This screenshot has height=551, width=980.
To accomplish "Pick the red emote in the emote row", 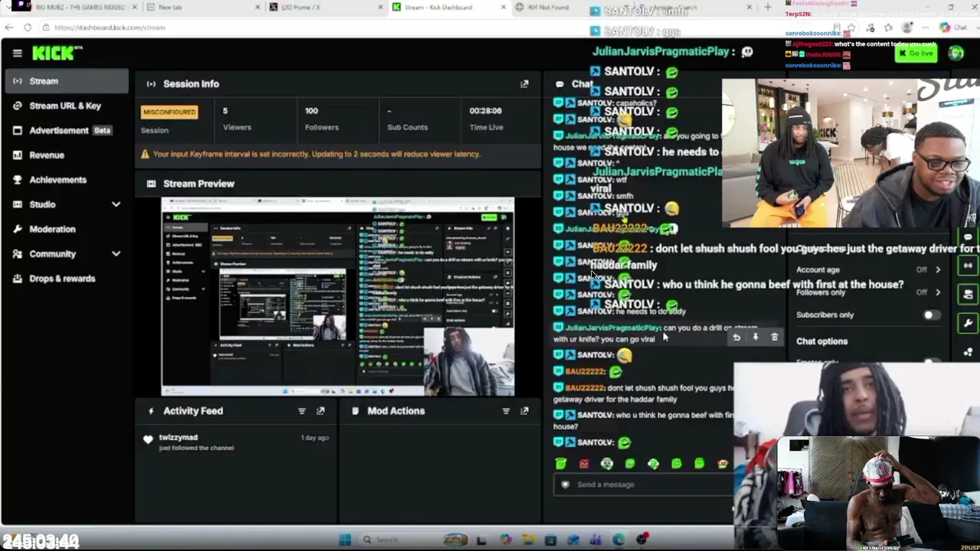I will [584, 463].
